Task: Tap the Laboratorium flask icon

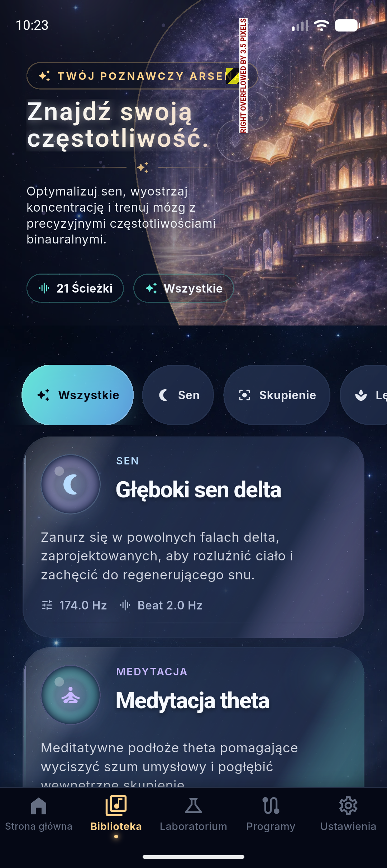Action: pos(193,806)
